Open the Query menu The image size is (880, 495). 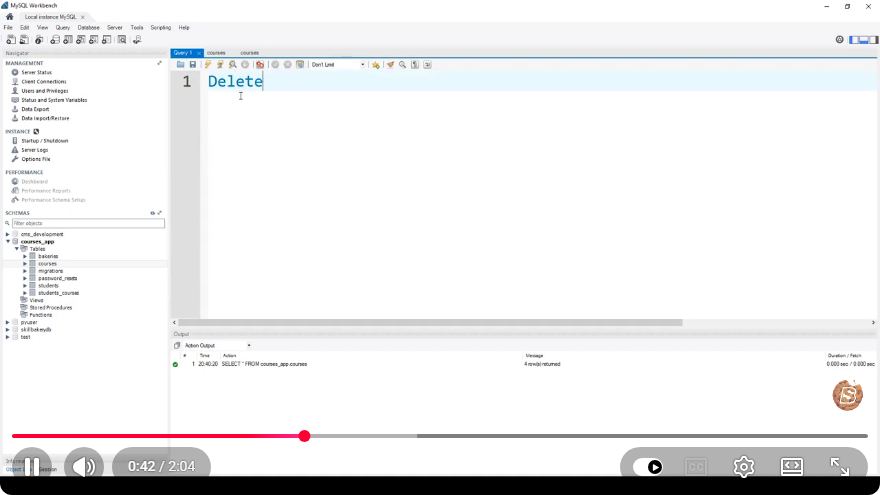click(x=62, y=28)
